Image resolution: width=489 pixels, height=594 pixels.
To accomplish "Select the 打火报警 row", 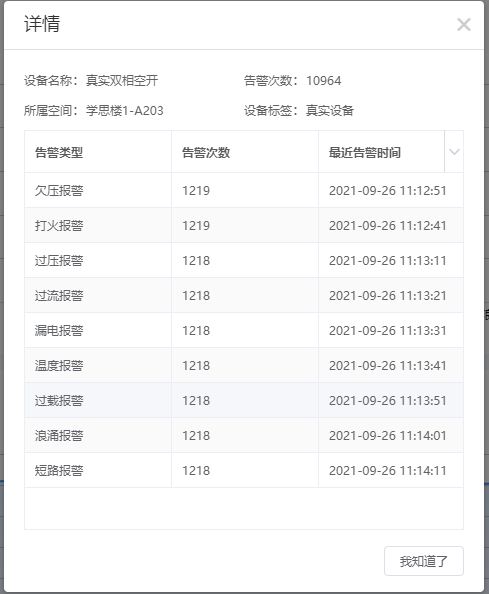I will tap(244, 225).
